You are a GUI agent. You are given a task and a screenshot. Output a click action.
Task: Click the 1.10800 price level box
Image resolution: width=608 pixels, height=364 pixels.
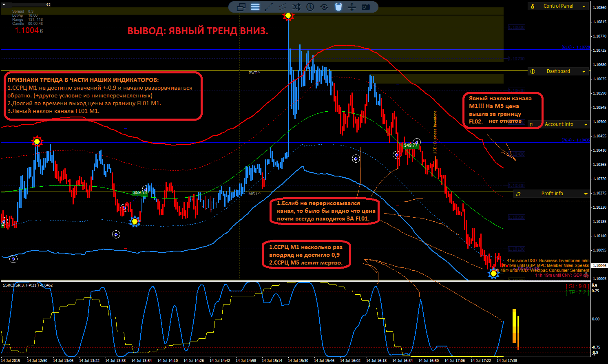click(x=517, y=27)
